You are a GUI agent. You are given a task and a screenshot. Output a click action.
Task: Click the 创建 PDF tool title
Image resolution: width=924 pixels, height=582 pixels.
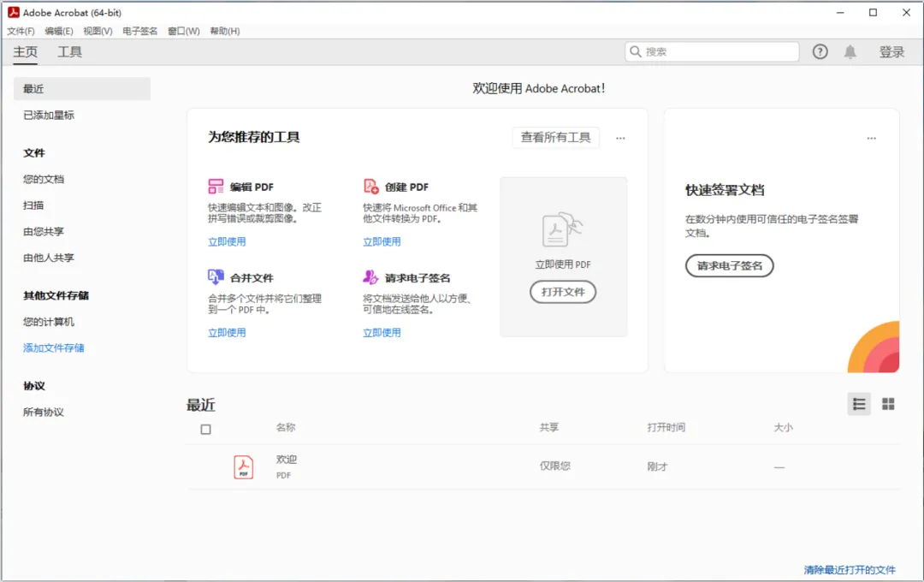(406, 187)
